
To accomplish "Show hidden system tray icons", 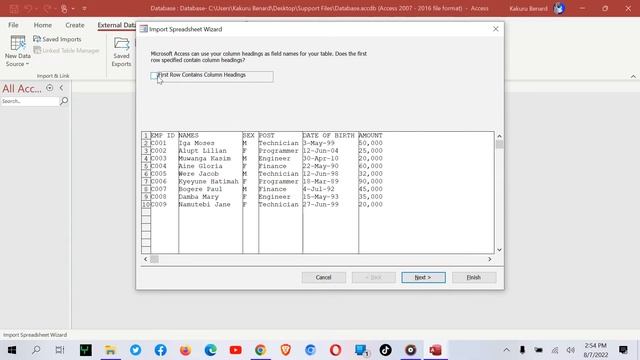I will [x=506, y=350].
